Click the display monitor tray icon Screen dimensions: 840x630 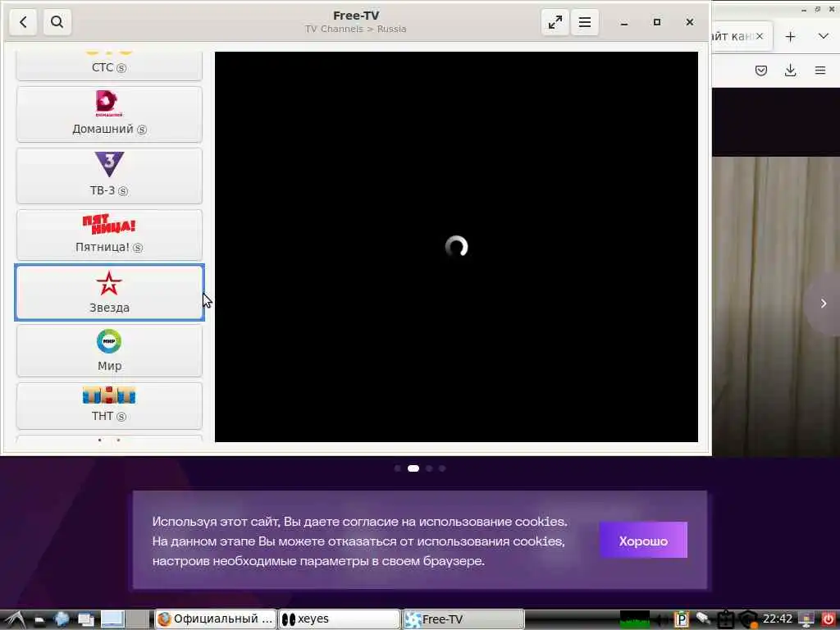click(806, 619)
